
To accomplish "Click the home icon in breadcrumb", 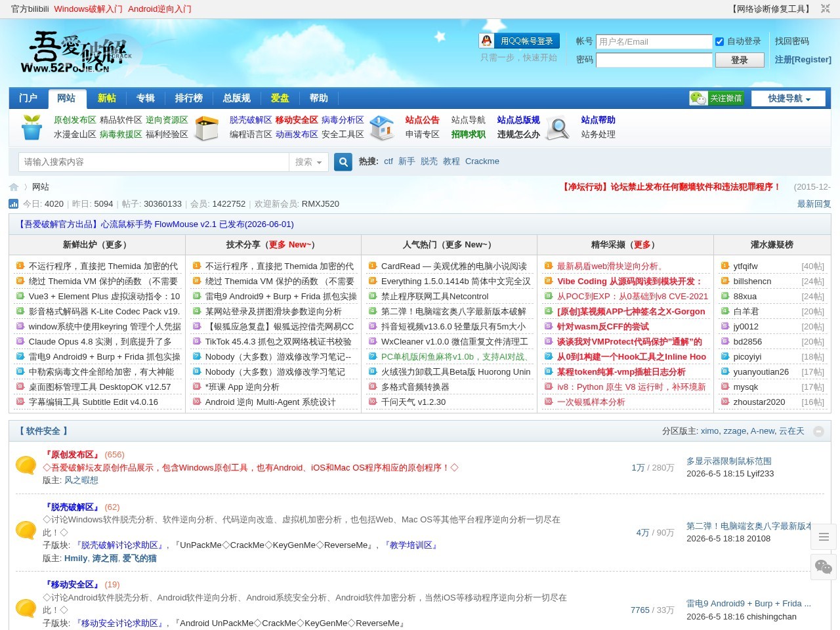I will (14, 187).
